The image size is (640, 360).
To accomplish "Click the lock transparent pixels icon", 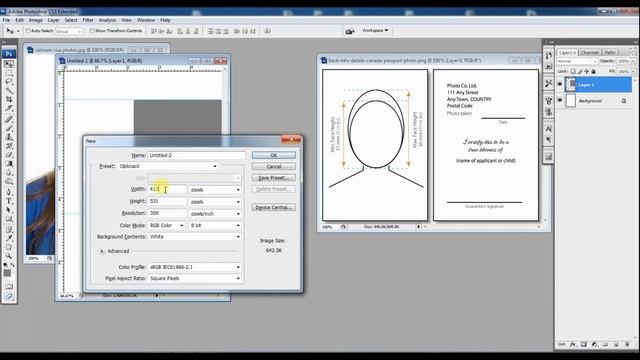I will tap(573, 71).
